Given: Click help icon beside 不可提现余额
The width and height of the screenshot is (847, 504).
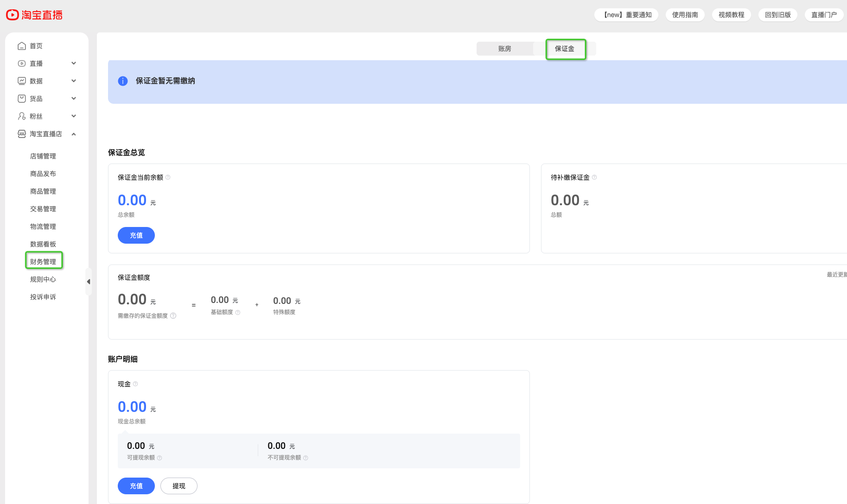Looking at the screenshot, I should pyautogui.click(x=306, y=458).
